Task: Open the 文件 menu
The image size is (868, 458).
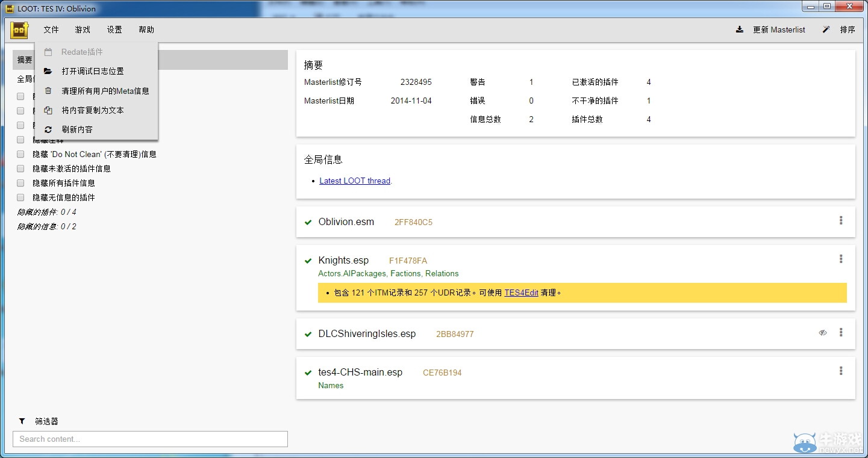Action: tap(51, 29)
